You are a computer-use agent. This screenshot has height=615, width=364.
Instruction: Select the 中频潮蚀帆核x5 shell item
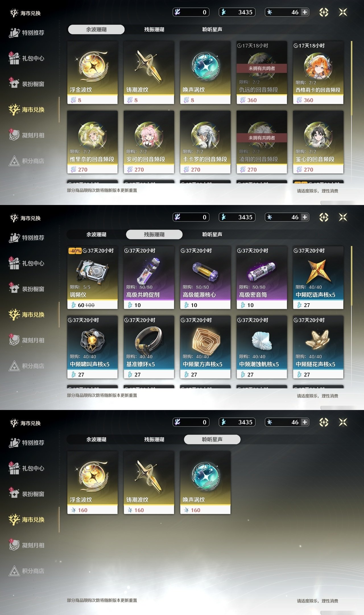(x=262, y=347)
